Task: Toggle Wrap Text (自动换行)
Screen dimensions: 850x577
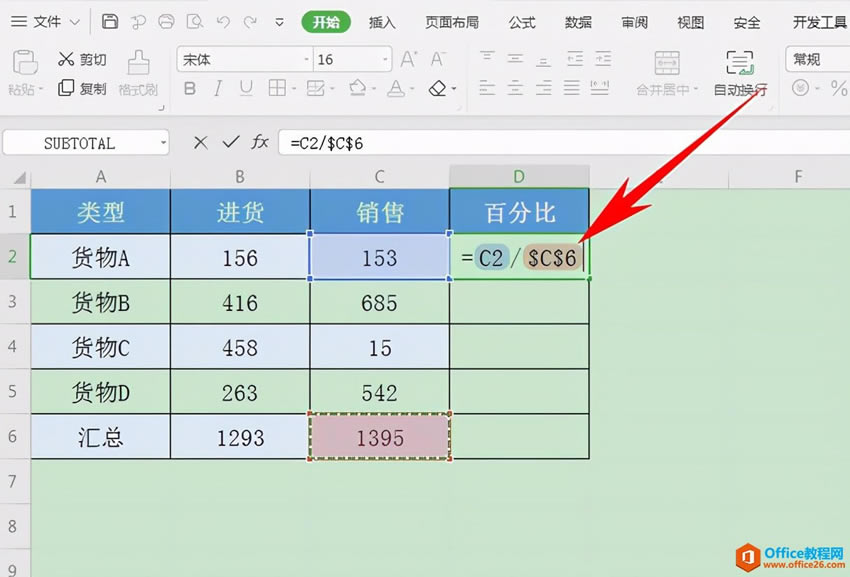Action: tap(740, 73)
